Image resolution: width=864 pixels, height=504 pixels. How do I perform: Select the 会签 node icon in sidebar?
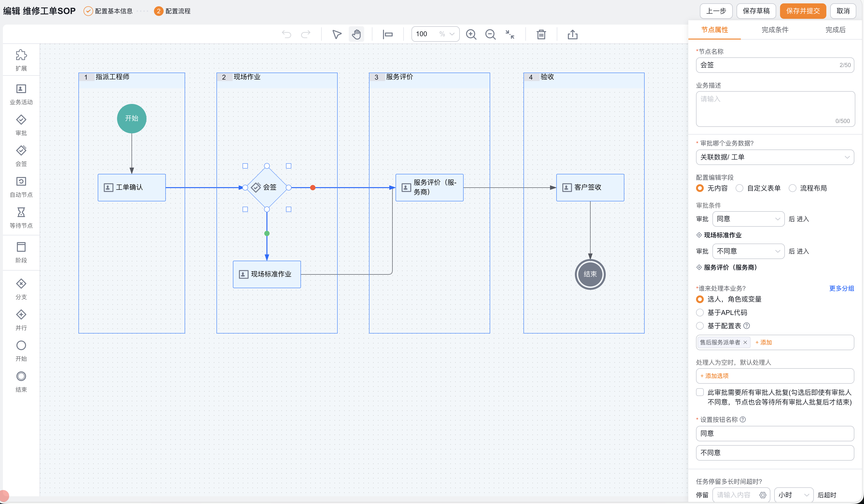click(x=21, y=150)
